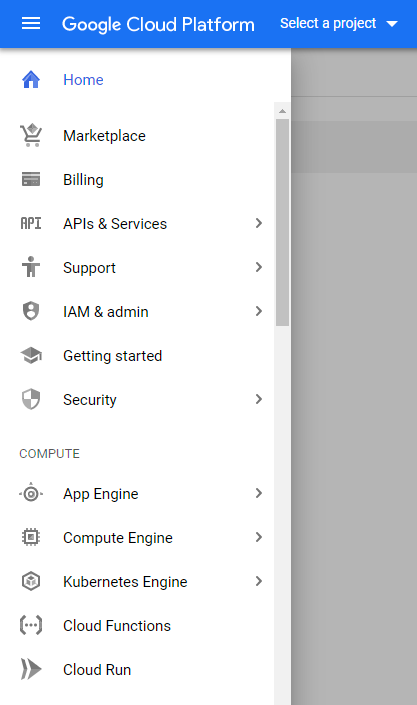Click the Cloud Functions brackets icon
The height and width of the screenshot is (705, 417).
(31, 625)
